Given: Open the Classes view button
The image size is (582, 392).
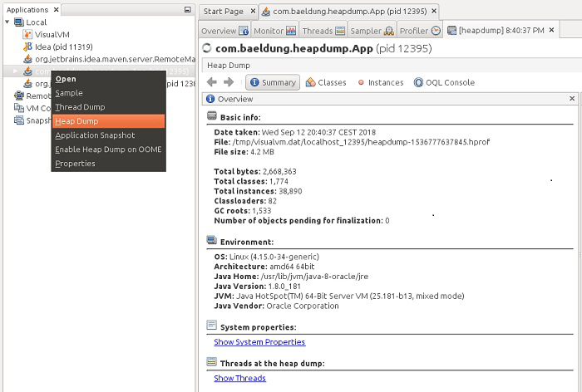Looking at the screenshot, I should 326,82.
